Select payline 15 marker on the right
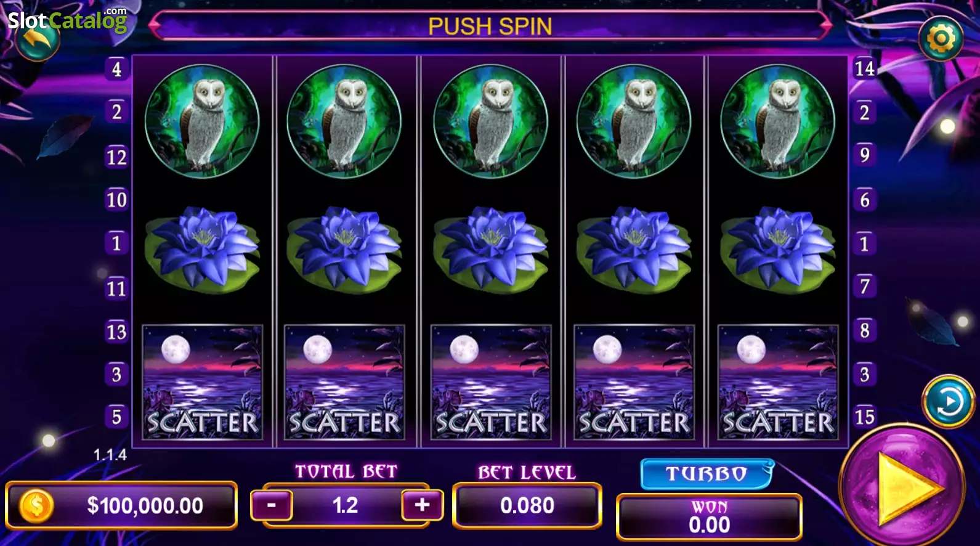 (x=864, y=417)
